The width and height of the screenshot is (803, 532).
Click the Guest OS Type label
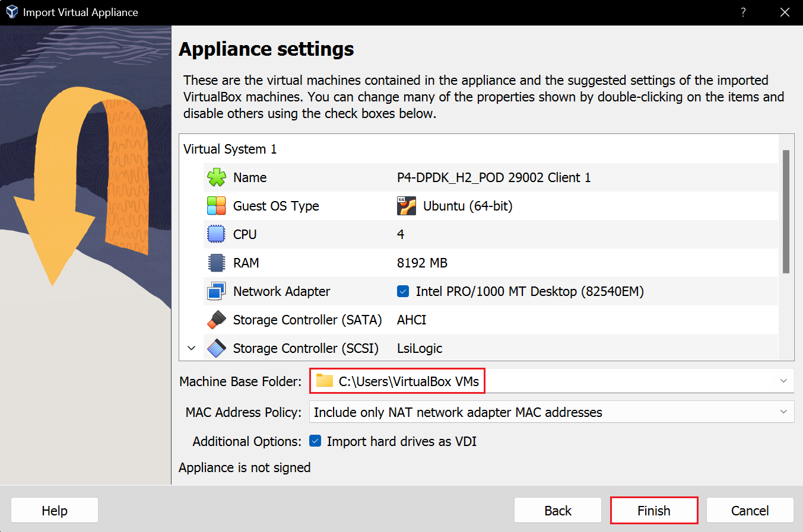(276, 206)
